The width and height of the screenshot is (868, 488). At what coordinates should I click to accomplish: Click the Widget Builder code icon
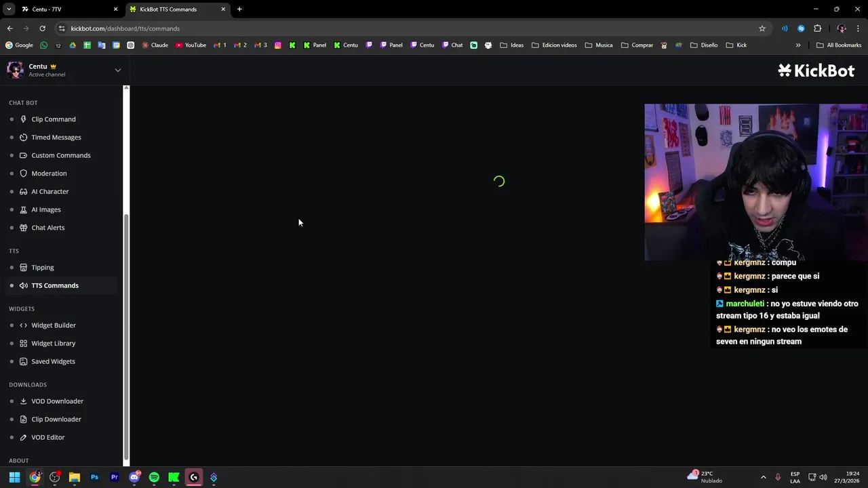pyautogui.click(x=24, y=325)
